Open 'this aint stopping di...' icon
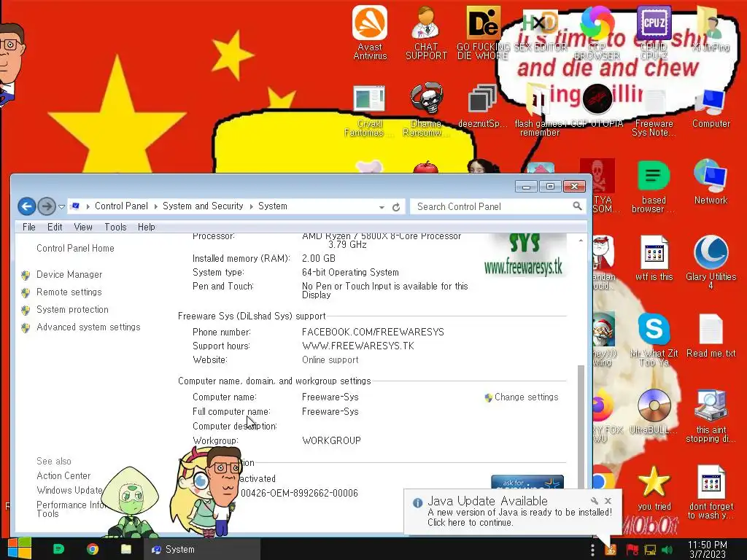The image size is (747, 560). (x=711, y=416)
